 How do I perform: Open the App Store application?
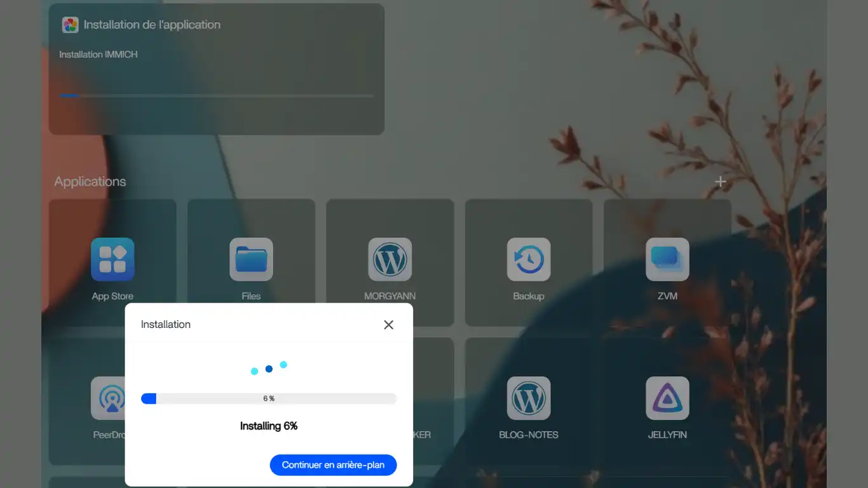pyautogui.click(x=112, y=260)
